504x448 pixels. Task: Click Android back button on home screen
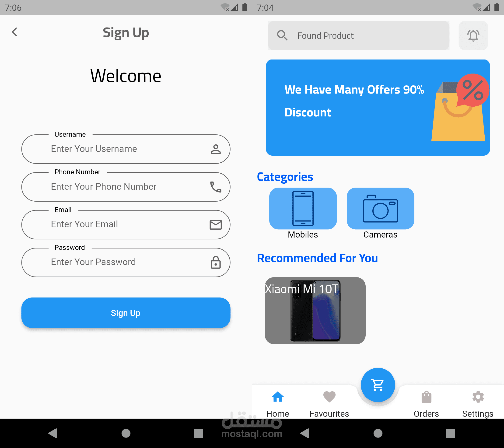(305, 433)
